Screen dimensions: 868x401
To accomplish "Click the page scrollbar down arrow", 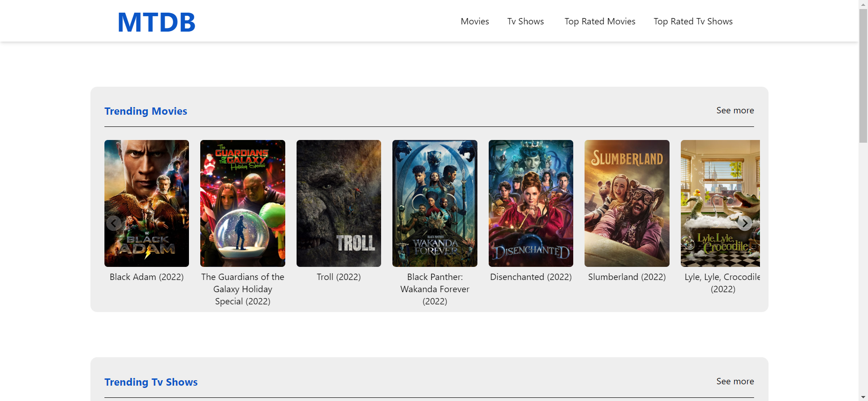I will (x=863, y=397).
